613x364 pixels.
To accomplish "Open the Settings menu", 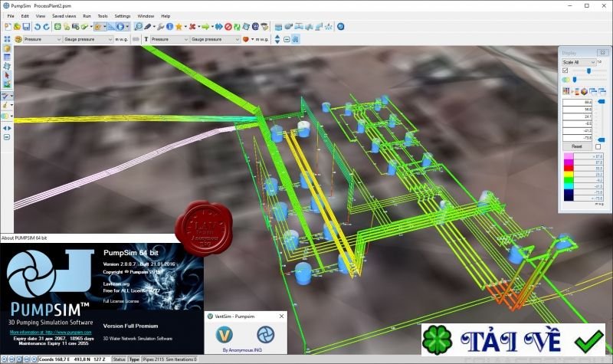I will 122,15.
